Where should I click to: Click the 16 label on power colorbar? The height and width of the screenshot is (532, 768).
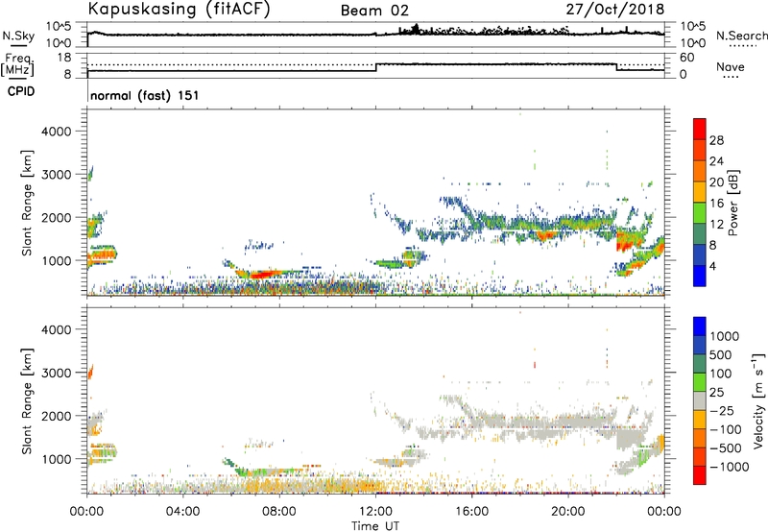pyautogui.click(x=716, y=204)
